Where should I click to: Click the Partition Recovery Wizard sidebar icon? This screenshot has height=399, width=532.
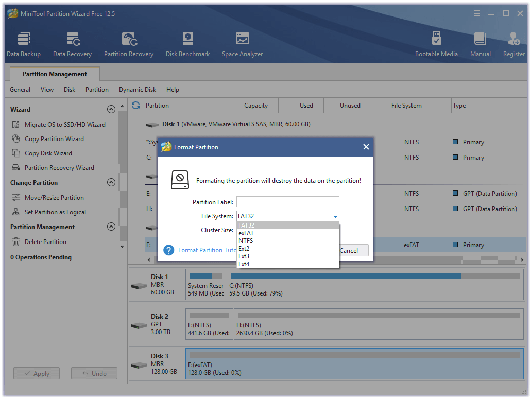tap(15, 168)
